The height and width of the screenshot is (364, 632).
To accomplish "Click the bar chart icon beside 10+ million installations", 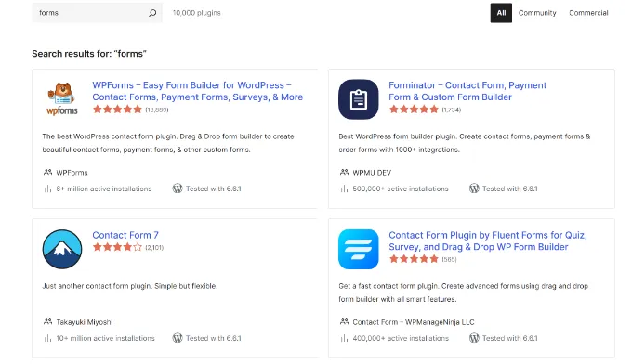I will 47,338.
